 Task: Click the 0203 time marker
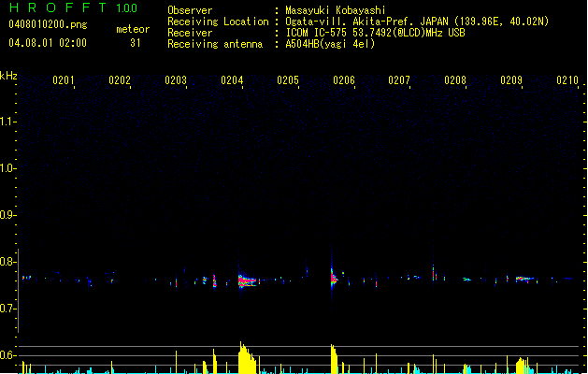click(x=176, y=80)
